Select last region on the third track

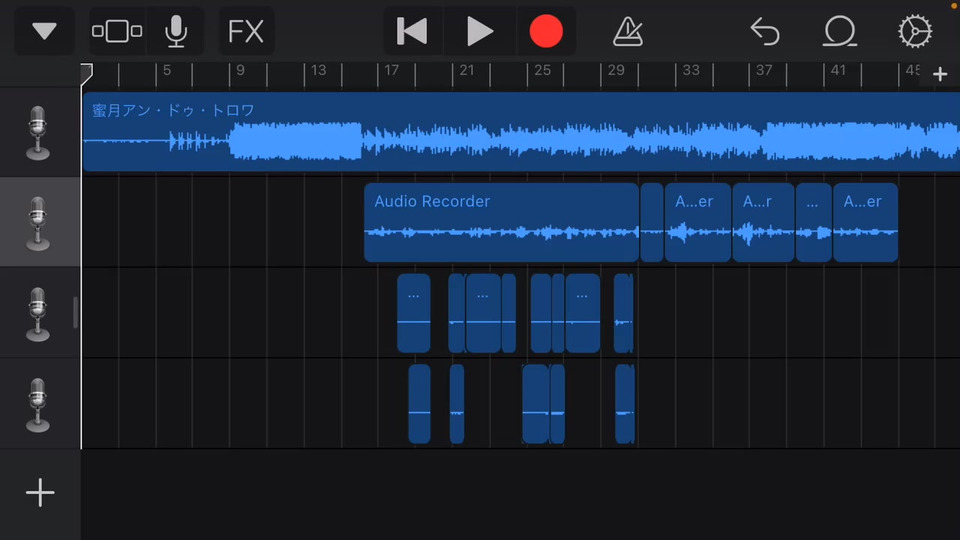click(623, 313)
